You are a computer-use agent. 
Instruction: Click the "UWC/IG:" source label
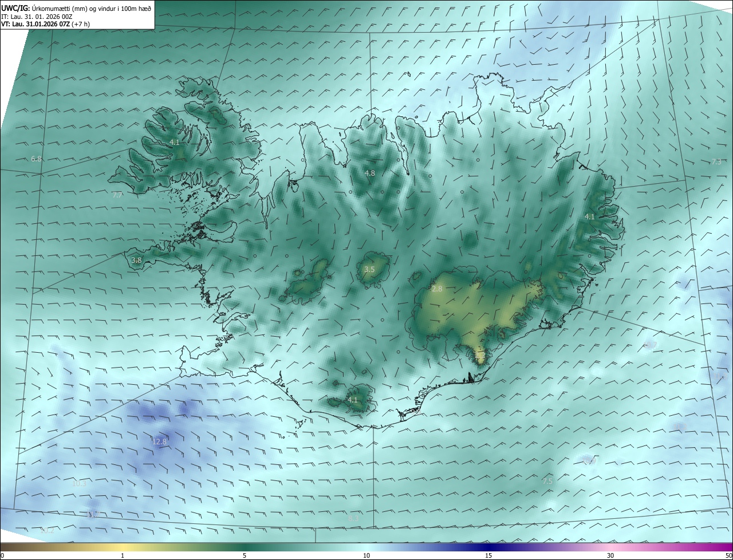[15, 8]
